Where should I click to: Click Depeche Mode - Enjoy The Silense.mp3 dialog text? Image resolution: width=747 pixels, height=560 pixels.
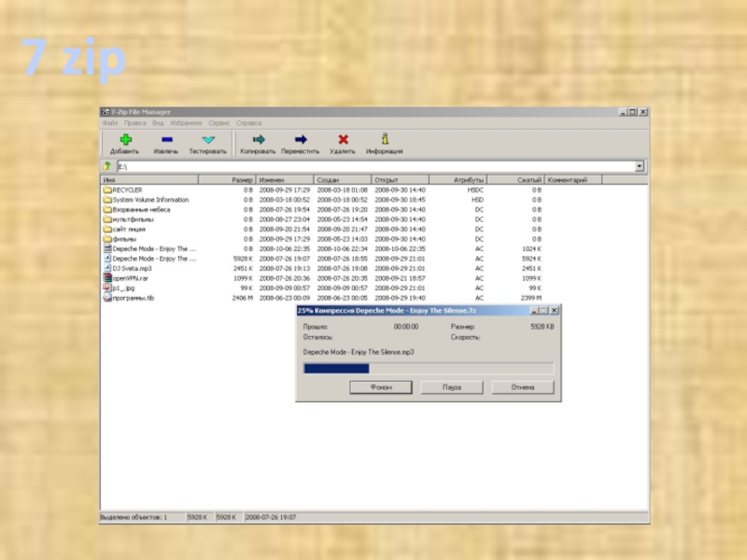point(359,353)
